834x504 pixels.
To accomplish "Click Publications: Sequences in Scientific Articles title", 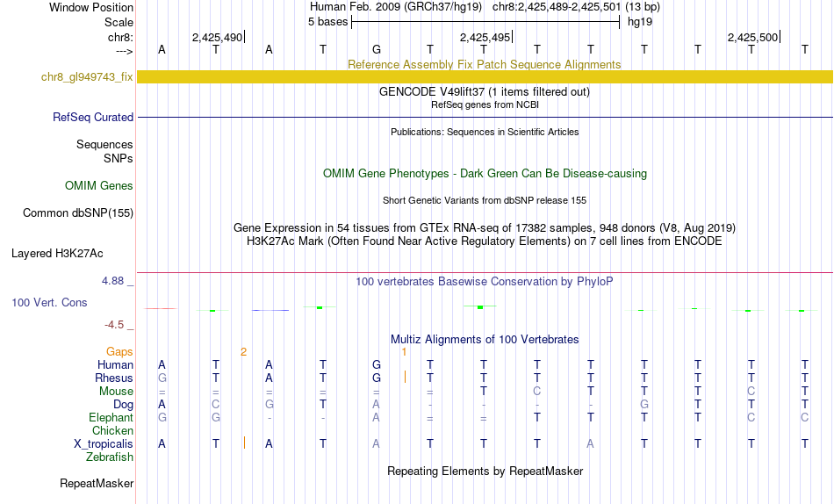I will [485, 132].
